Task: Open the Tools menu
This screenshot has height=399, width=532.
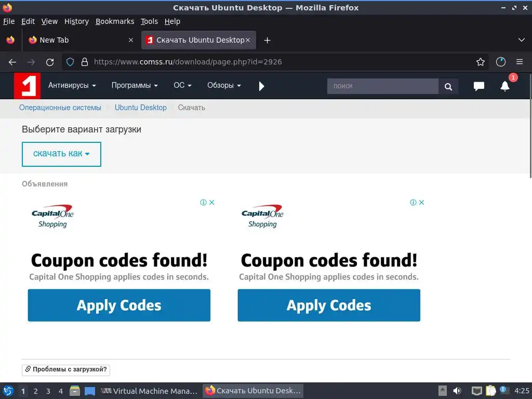Action: pyautogui.click(x=149, y=21)
